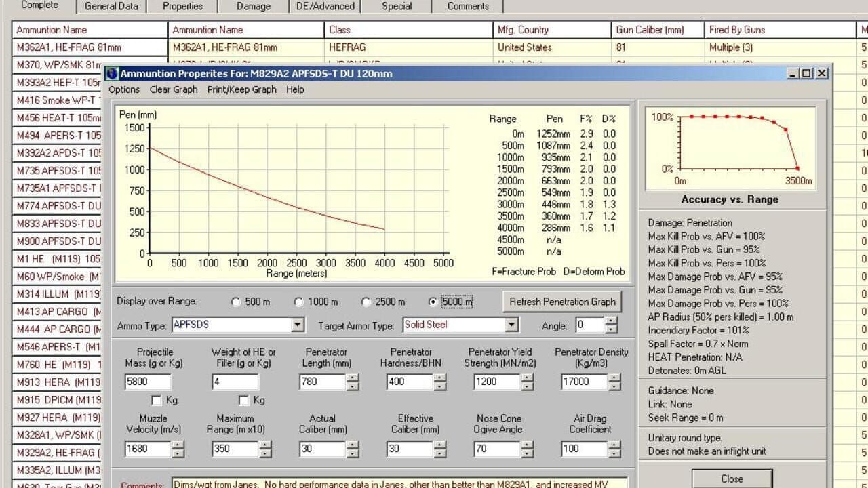Screen dimensions: 868x488
Task: Open the Ammo Type dropdown
Action: click(x=298, y=325)
